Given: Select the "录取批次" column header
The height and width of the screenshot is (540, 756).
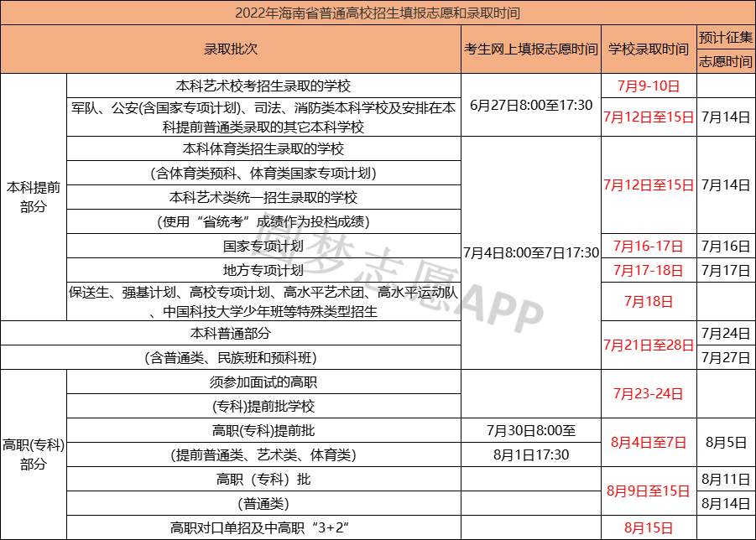Looking at the screenshot, I should pyautogui.click(x=231, y=49).
